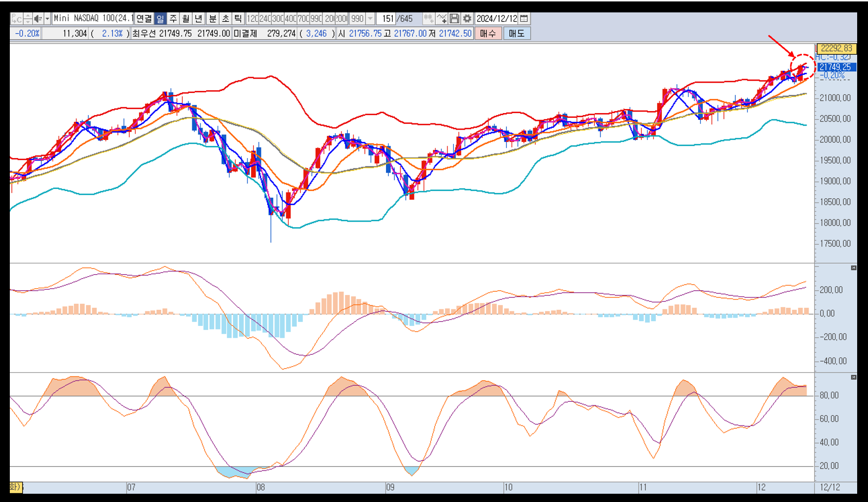The image size is (868, 502).
Task: Select the 초 second period button
Action: click(x=225, y=19)
